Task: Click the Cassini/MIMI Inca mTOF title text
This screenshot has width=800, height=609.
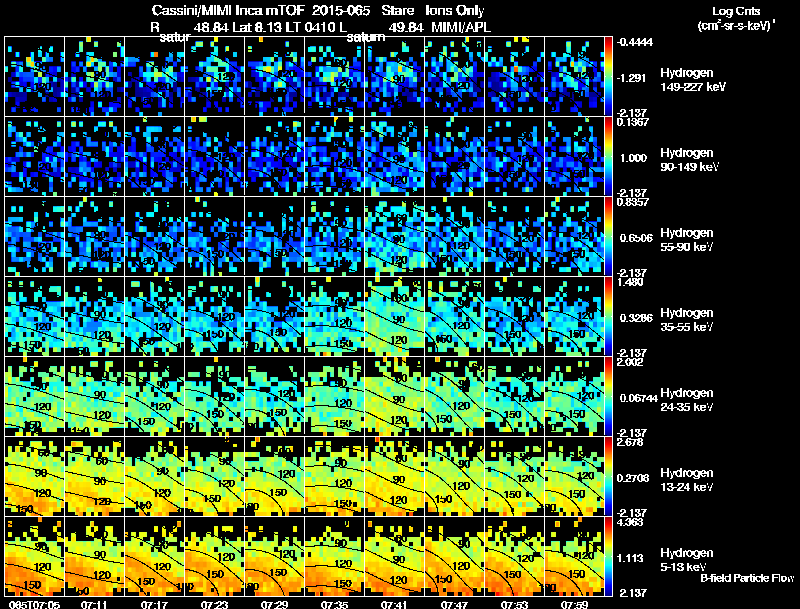Action: pyautogui.click(x=228, y=11)
